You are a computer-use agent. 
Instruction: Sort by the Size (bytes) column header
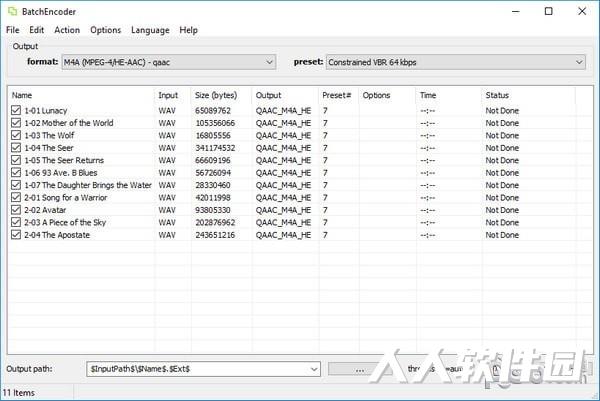(221, 95)
